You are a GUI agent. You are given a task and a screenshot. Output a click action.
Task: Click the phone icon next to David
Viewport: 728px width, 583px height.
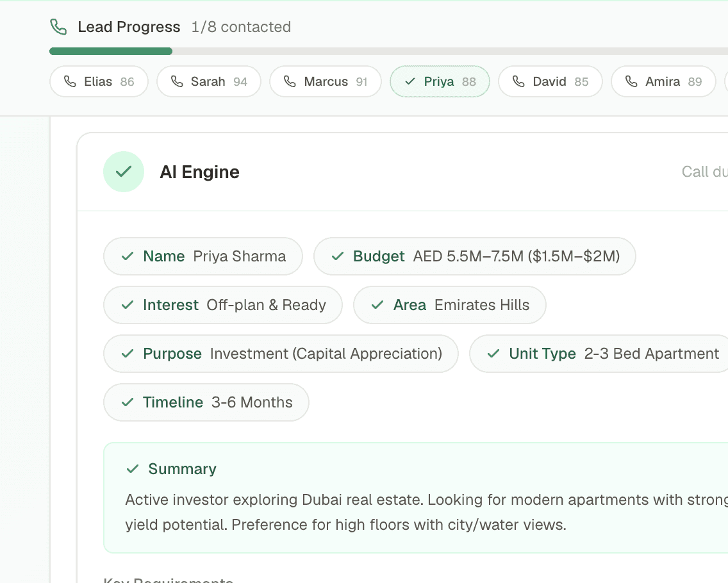click(518, 81)
